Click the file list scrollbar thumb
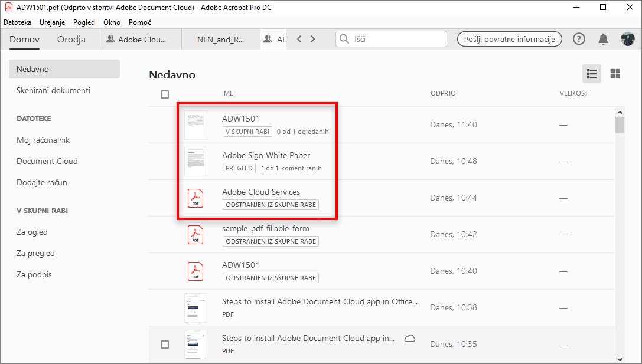642x364 pixels. (620, 125)
